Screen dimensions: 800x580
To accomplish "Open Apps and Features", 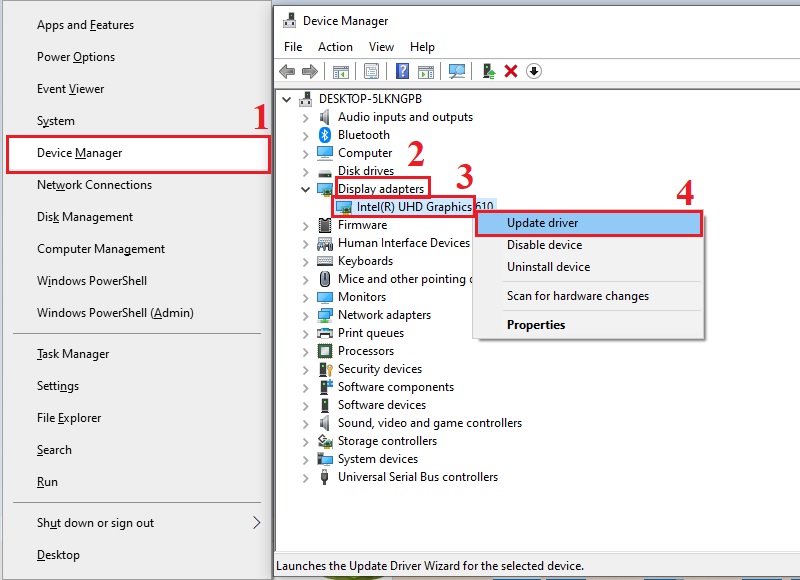I will click(138, 24).
